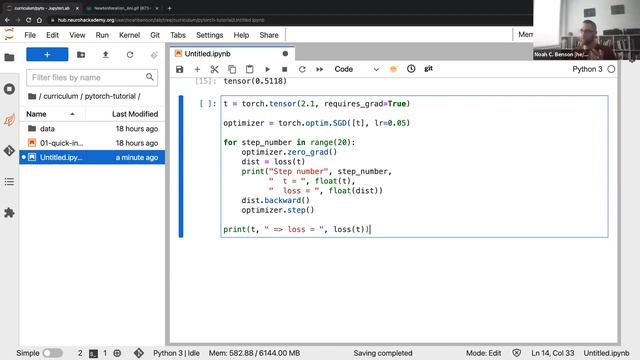The height and width of the screenshot is (360, 640).
Task: Focus the Filter files by name field
Action: click(92, 77)
